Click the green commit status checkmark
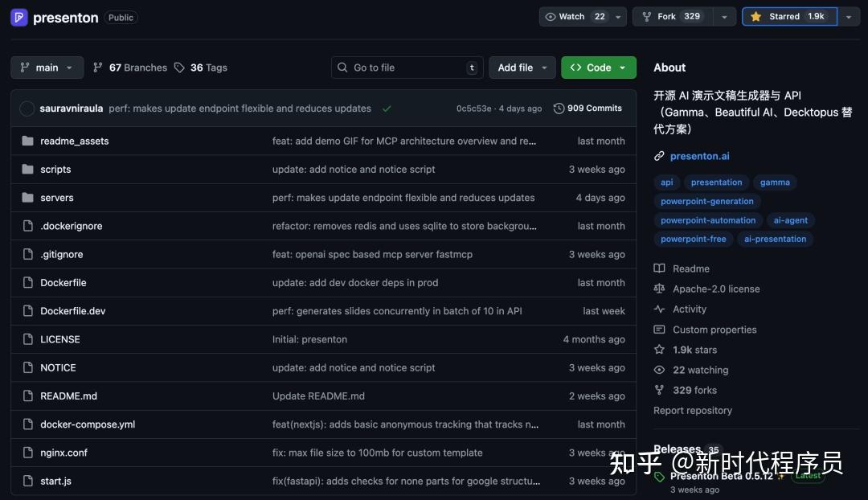Viewport: 868px width, 500px height. (x=387, y=109)
